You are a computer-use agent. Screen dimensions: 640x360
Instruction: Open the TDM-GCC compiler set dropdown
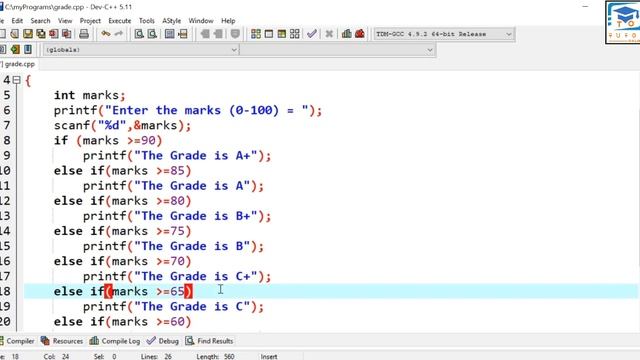[444, 34]
